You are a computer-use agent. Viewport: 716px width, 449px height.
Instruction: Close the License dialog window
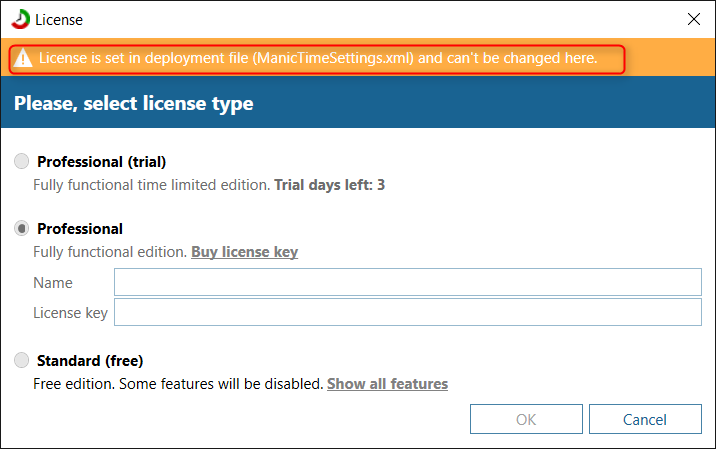(x=693, y=19)
